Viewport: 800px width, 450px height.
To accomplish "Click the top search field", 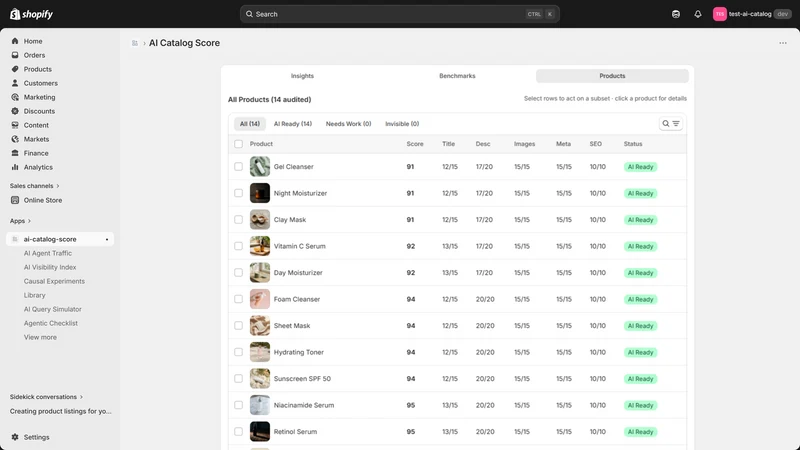I will pyautogui.click(x=399, y=14).
